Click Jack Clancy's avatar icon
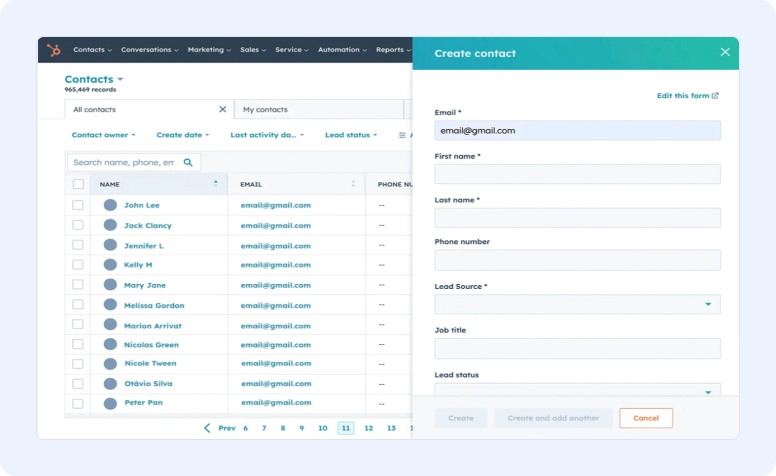The image size is (776, 476). coord(110,225)
